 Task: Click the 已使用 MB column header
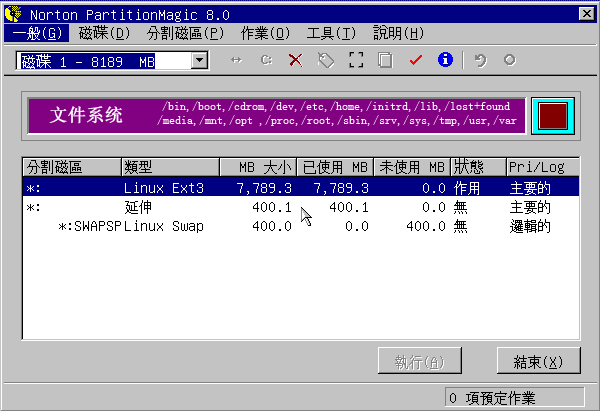(335, 167)
